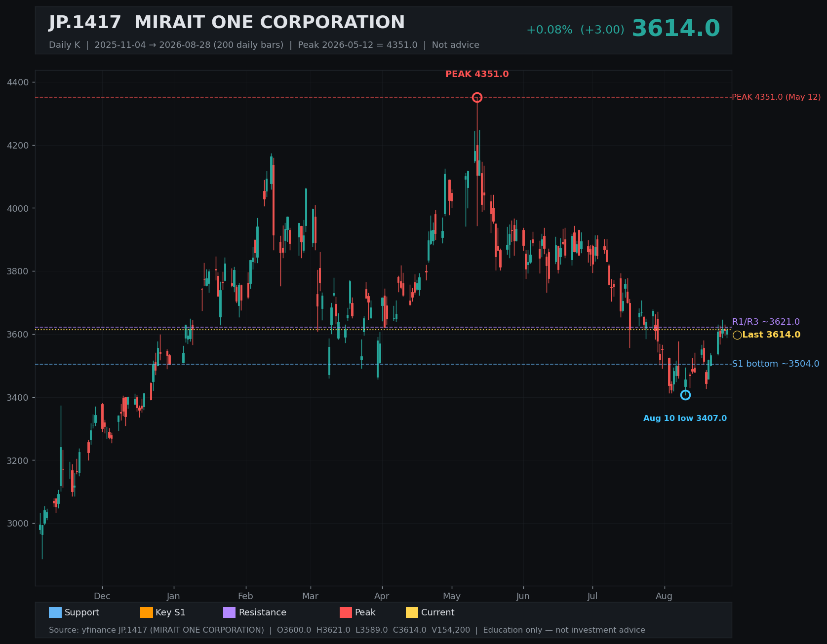Click the 3800 price axis label
Viewport: 827px width, 644px height.
18,271
